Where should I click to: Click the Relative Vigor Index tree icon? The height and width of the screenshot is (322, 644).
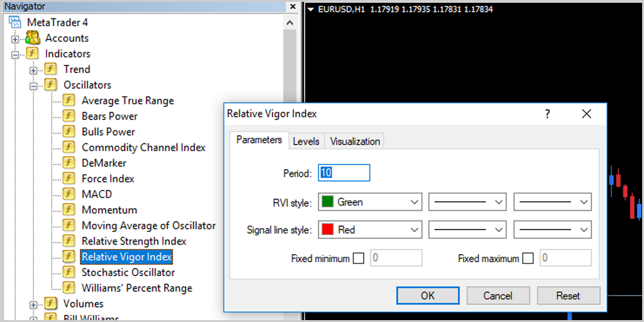[69, 257]
